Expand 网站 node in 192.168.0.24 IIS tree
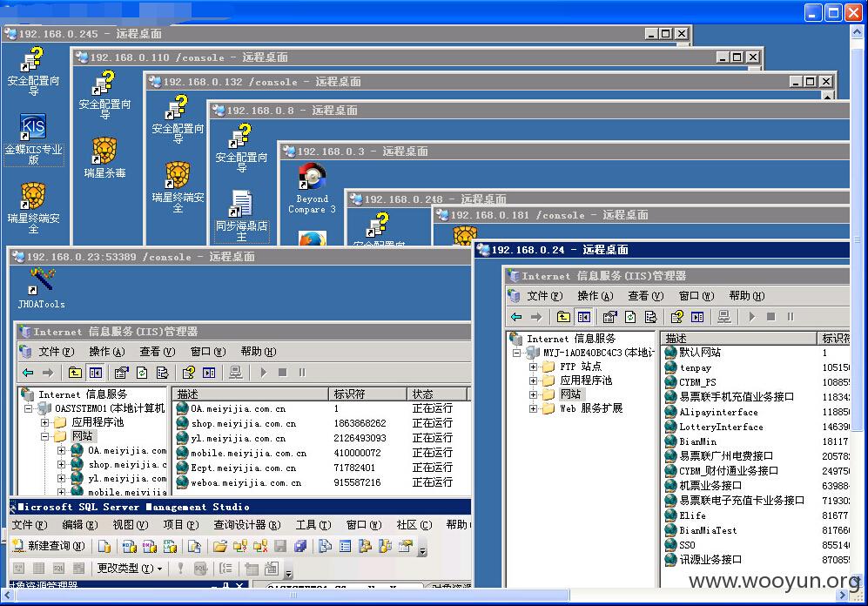868x606 pixels. (x=533, y=394)
